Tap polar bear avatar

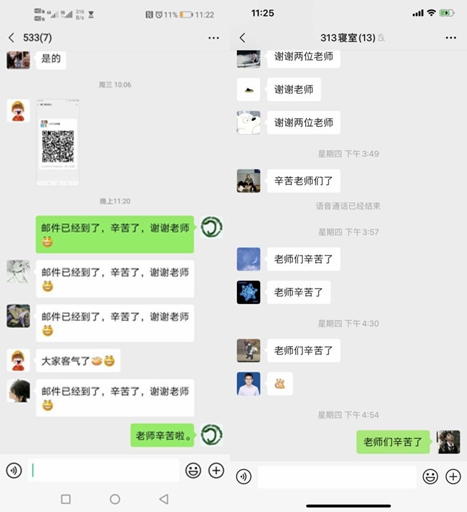(249, 123)
